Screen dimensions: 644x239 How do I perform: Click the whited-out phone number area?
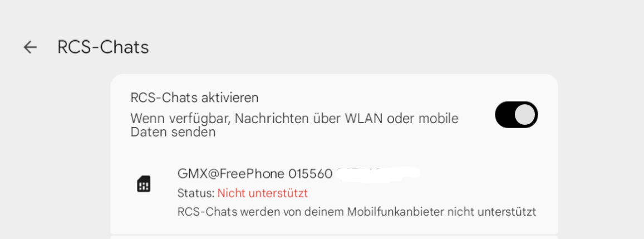point(378,173)
